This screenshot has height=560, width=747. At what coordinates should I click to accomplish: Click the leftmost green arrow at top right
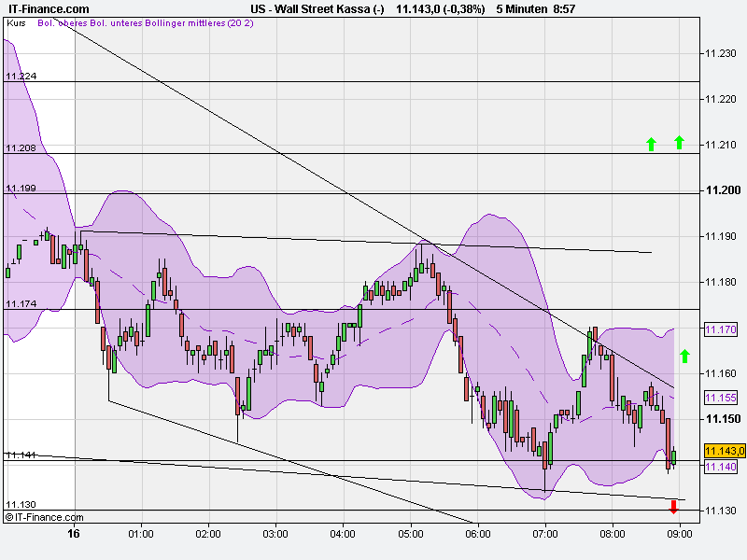(651, 144)
